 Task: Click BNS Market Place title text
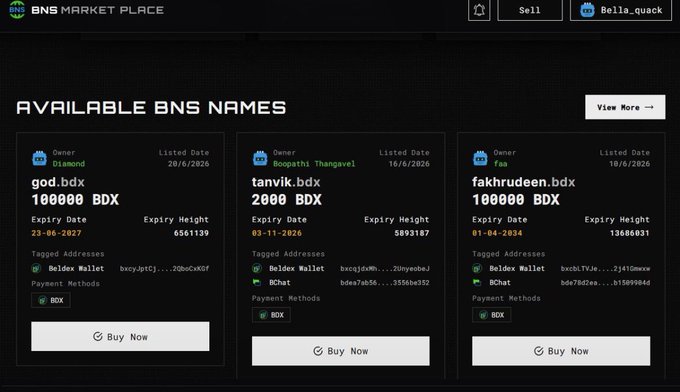(98, 10)
